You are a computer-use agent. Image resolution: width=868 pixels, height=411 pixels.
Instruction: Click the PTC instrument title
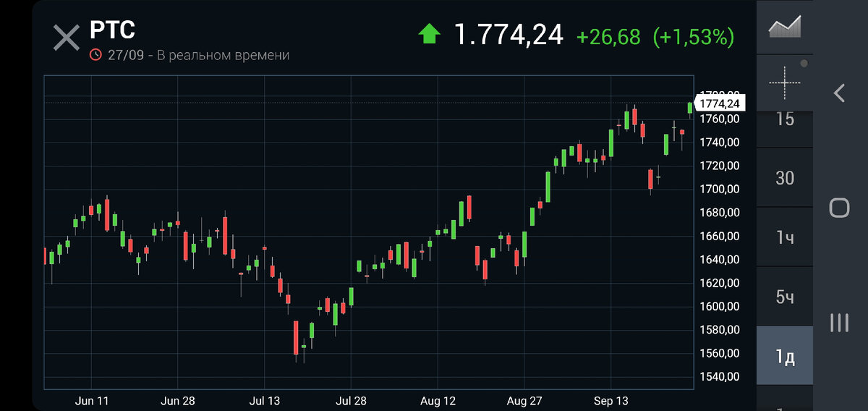click(112, 30)
